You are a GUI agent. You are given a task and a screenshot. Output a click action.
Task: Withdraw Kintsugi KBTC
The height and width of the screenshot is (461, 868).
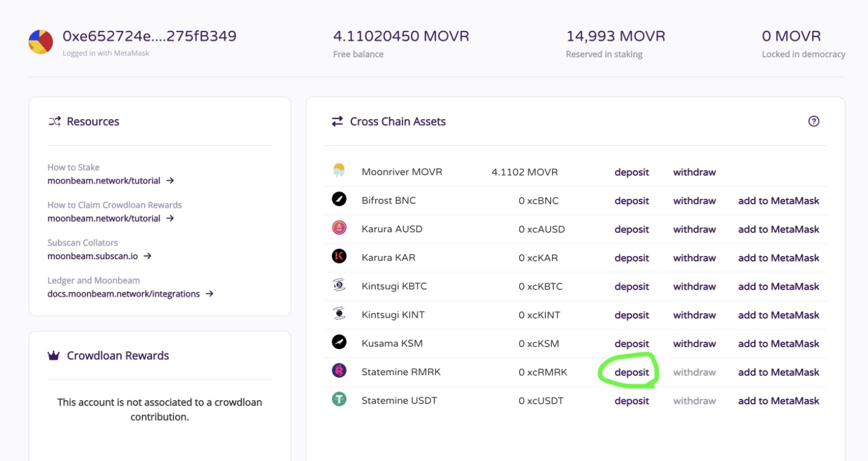695,286
